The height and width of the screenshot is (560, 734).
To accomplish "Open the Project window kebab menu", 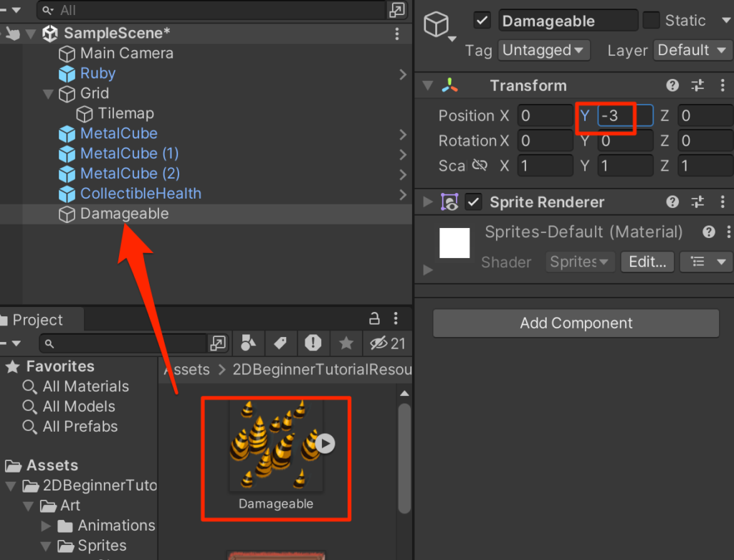I will point(396,319).
